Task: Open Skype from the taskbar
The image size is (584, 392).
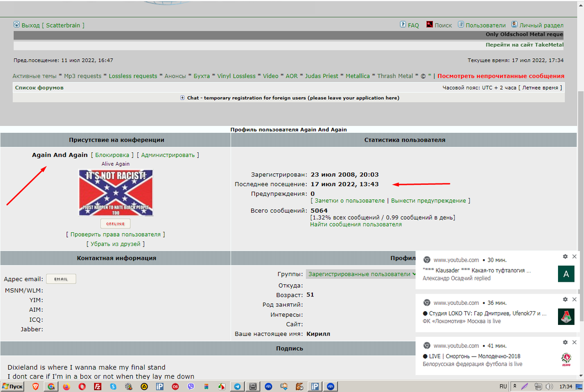Action: (113, 387)
